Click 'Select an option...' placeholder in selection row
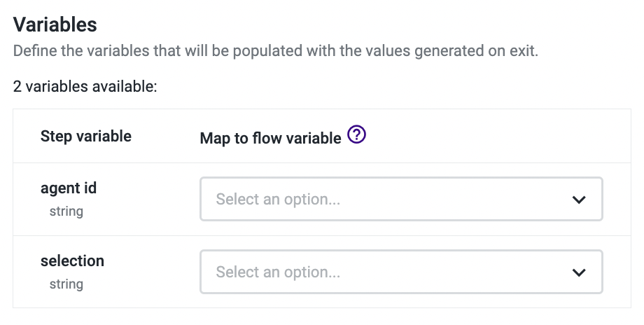 pyautogui.click(x=278, y=272)
